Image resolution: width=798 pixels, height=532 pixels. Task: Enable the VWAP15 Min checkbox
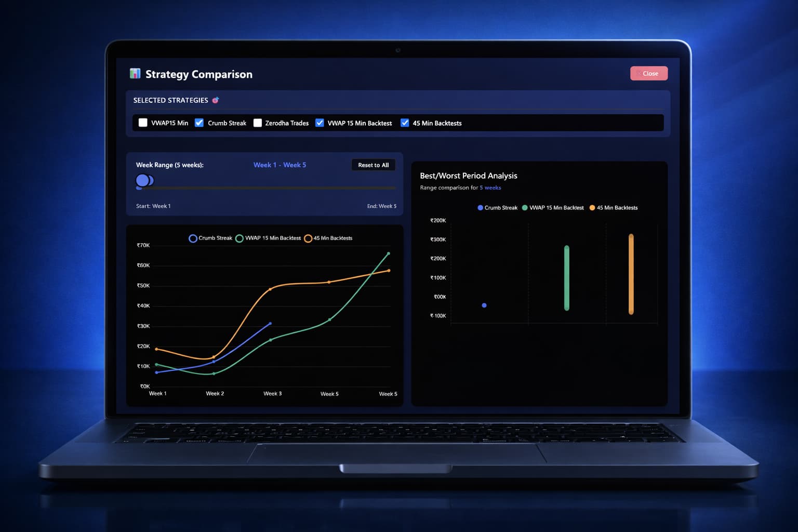(143, 123)
